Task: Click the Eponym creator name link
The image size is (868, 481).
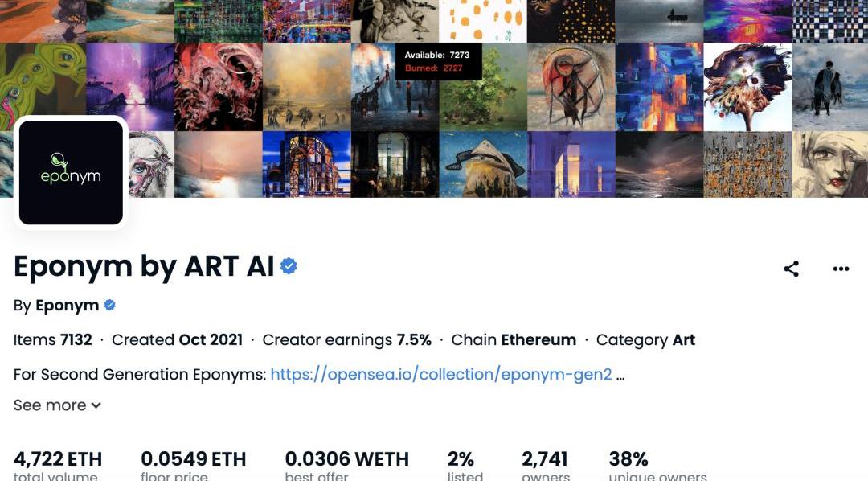Action: pos(67,306)
